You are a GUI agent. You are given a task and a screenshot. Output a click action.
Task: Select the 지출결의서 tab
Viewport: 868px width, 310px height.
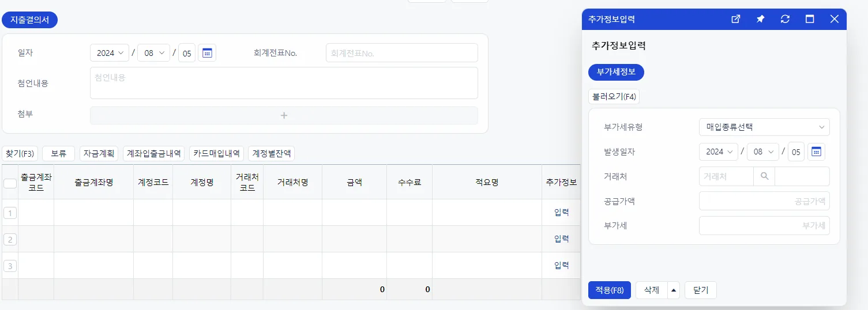[x=30, y=20]
